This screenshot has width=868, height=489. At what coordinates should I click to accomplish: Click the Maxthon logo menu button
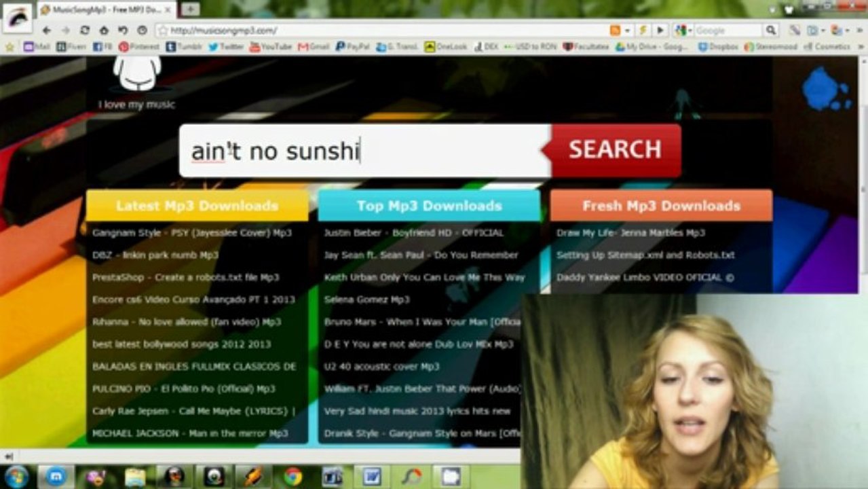pyautogui.click(x=16, y=18)
